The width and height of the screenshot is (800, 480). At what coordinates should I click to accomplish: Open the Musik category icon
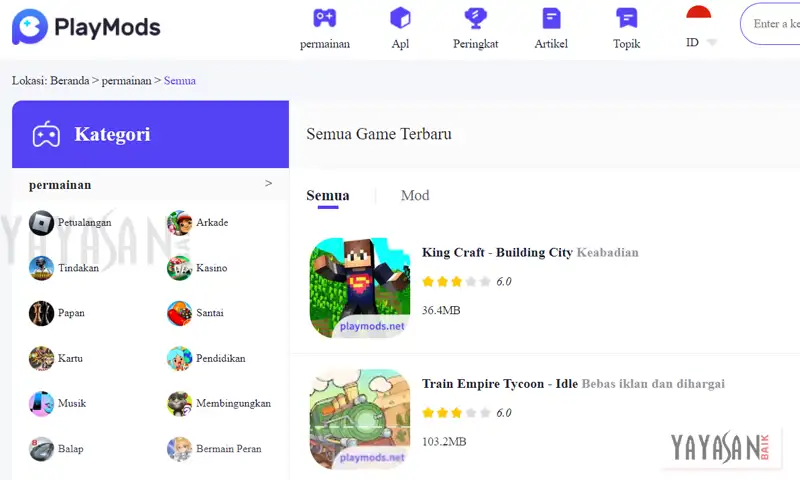point(41,403)
